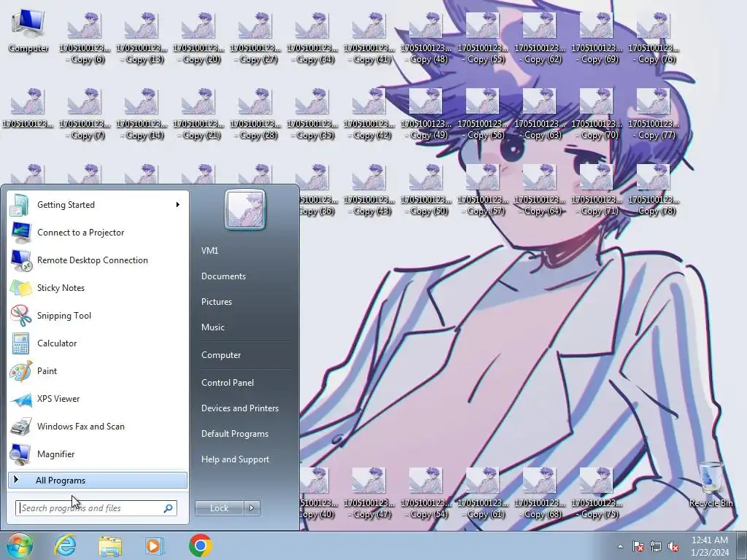Click the network status tray icon
747x560 pixels.
click(656, 546)
